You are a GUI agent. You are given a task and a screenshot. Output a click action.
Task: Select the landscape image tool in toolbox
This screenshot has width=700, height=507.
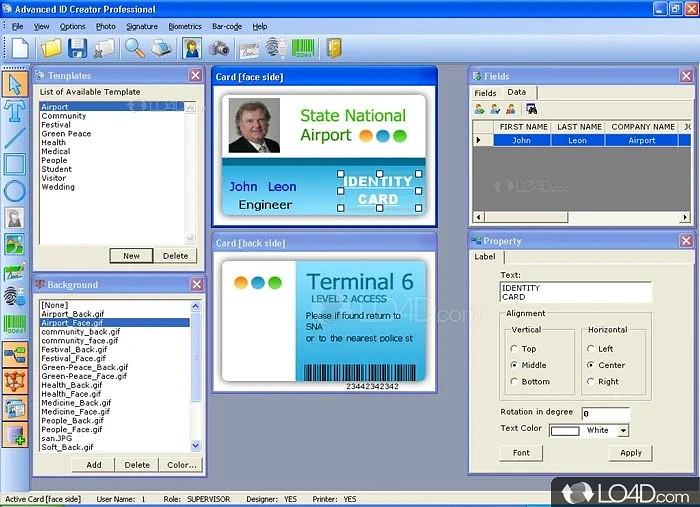[x=15, y=245]
